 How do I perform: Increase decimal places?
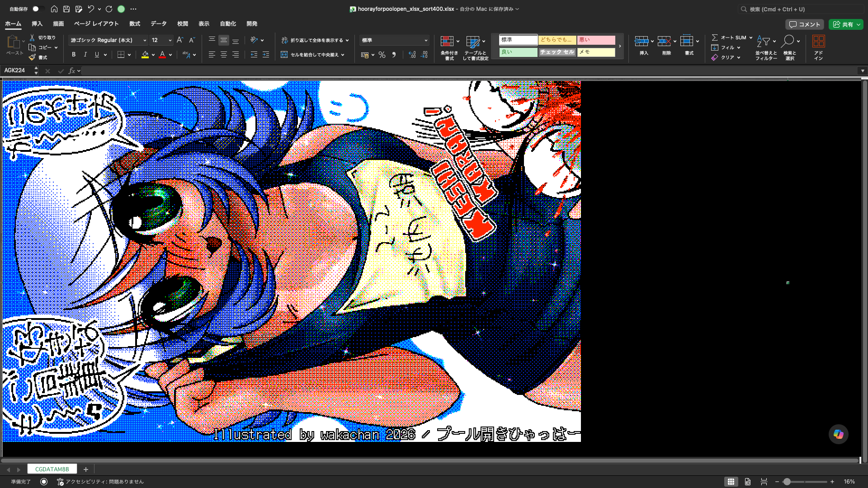click(412, 55)
